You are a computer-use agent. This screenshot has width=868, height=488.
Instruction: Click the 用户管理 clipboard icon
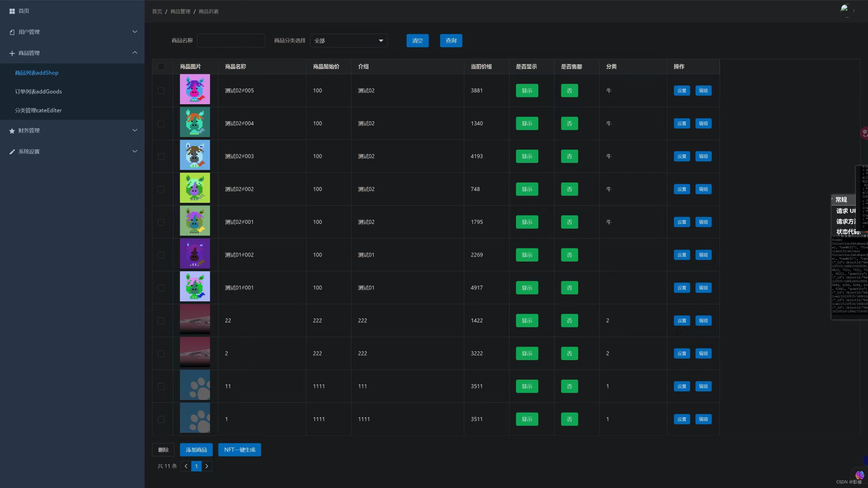pyautogui.click(x=12, y=32)
